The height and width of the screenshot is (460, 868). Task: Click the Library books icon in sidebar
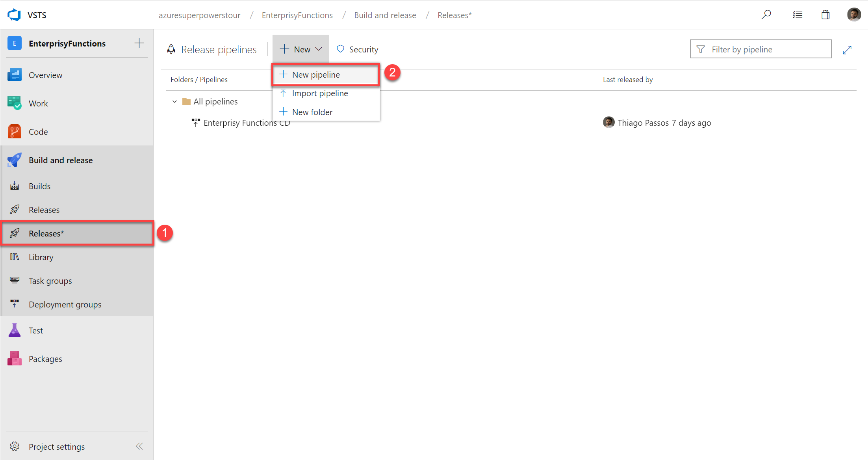pyautogui.click(x=14, y=257)
